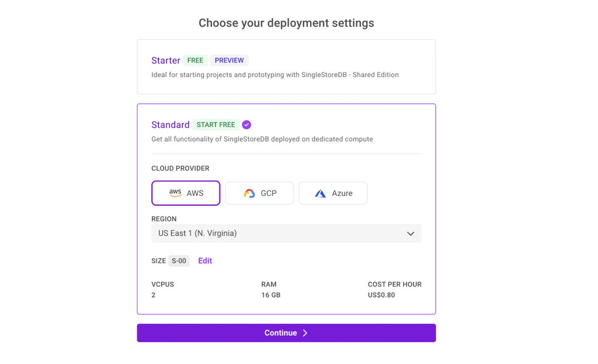
Task: Click the START FREE badge
Action: [x=216, y=125]
